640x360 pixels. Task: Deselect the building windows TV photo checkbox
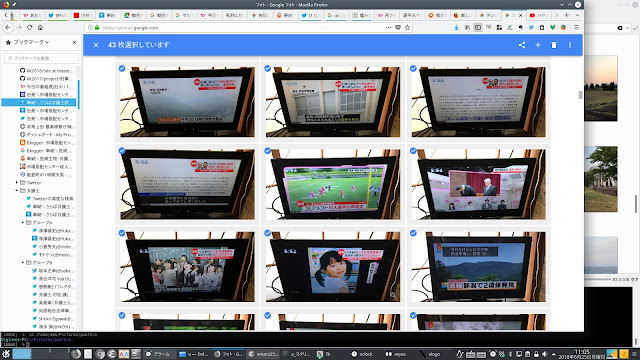268,68
